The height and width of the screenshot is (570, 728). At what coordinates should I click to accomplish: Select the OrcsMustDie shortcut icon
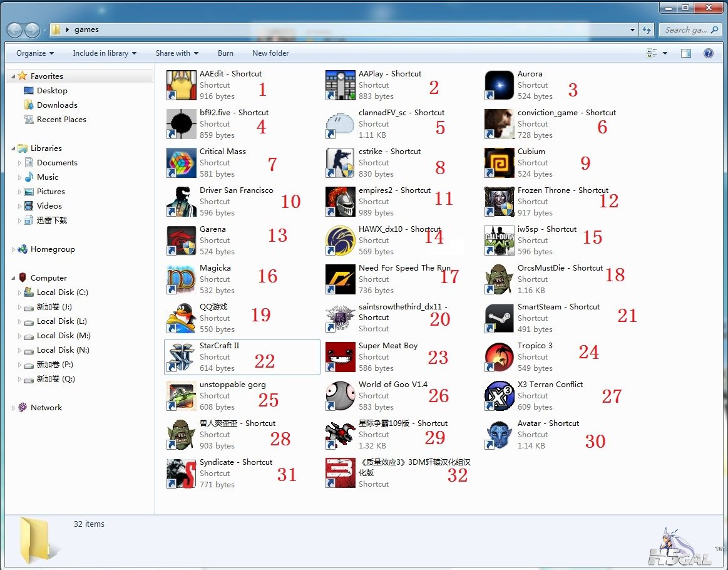[499, 279]
